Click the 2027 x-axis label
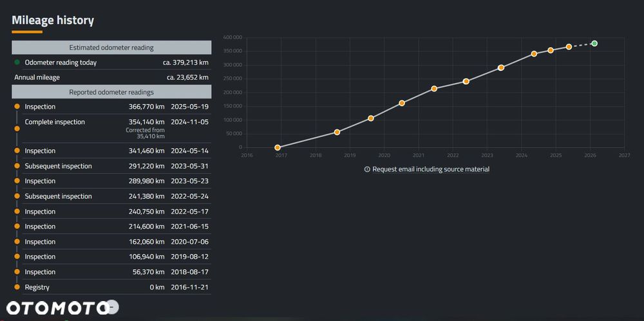 (x=624, y=156)
